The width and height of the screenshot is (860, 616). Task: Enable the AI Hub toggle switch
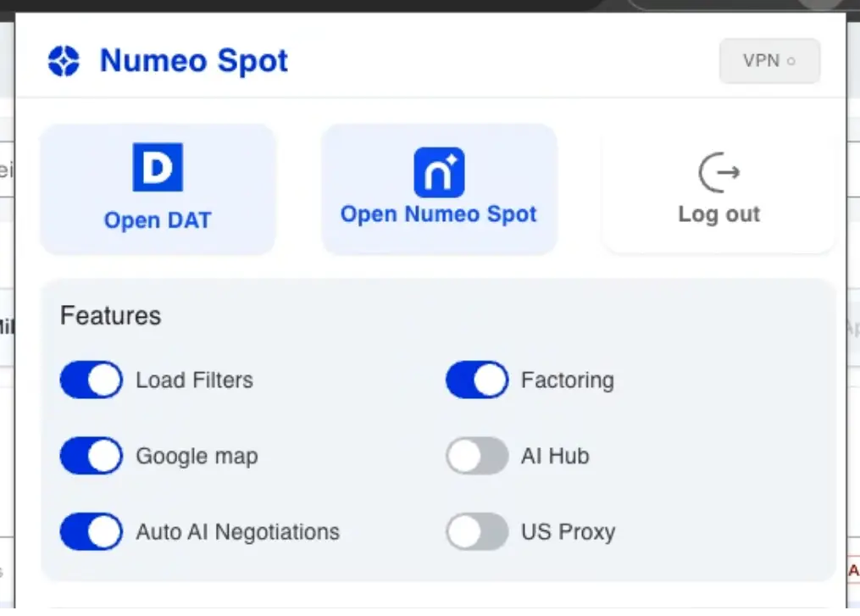coord(477,456)
